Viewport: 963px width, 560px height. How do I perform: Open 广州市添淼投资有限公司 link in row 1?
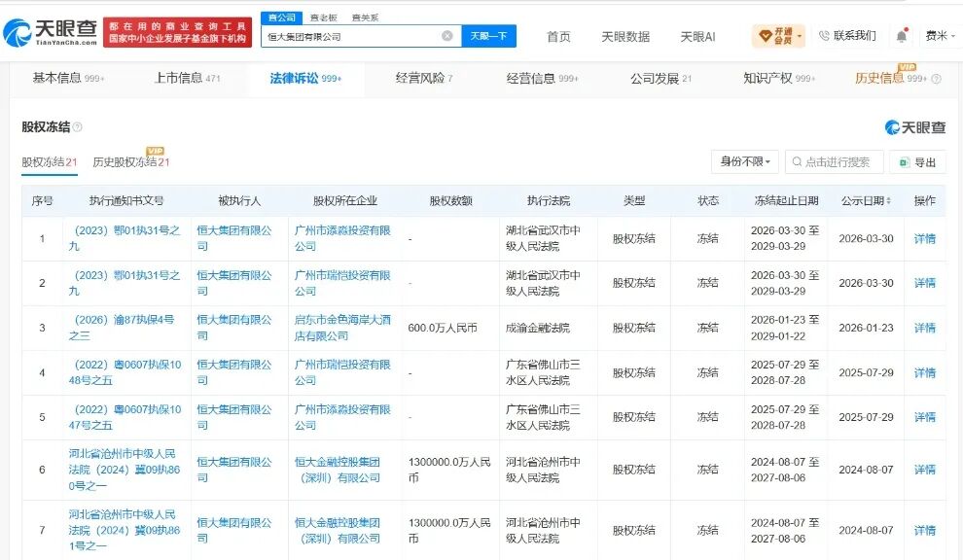[x=342, y=238]
